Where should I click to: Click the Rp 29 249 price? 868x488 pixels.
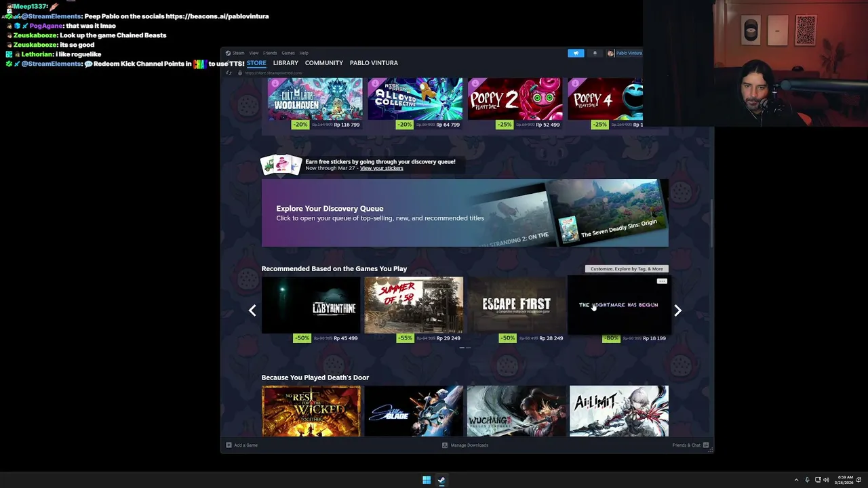(x=448, y=338)
